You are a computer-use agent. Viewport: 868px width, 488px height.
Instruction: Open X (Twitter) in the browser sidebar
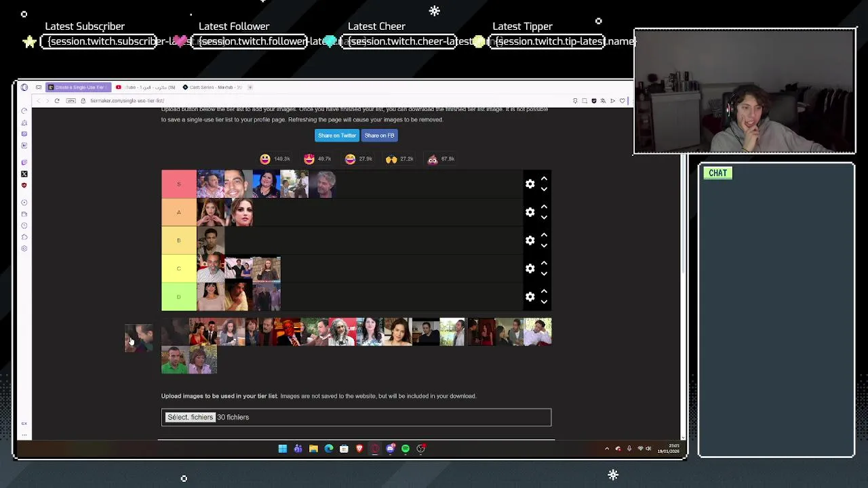(24, 174)
